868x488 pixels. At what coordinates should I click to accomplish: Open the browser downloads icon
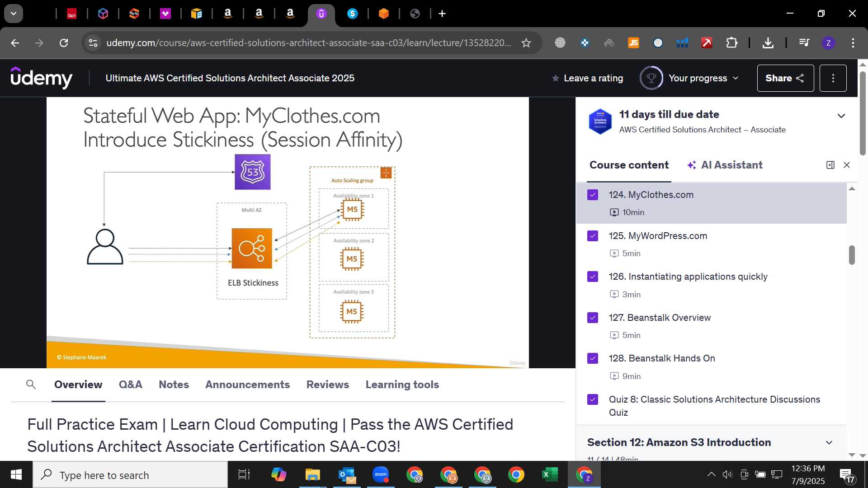(x=768, y=43)
